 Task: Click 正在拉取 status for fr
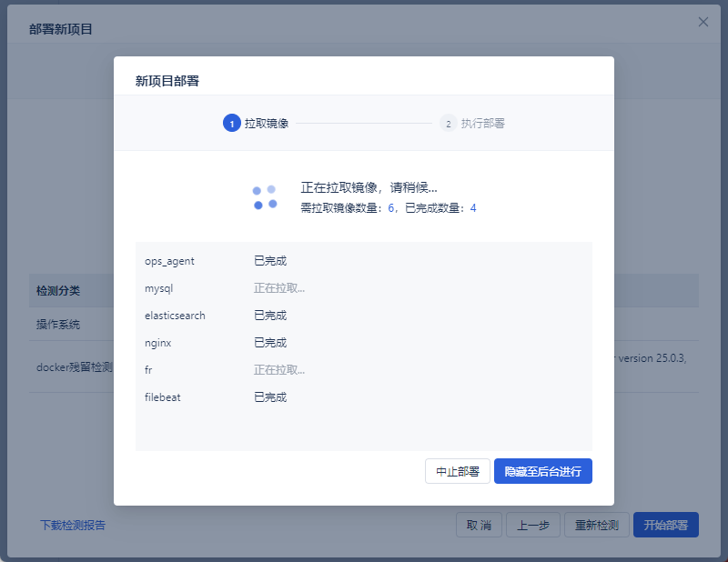(279, 370)
